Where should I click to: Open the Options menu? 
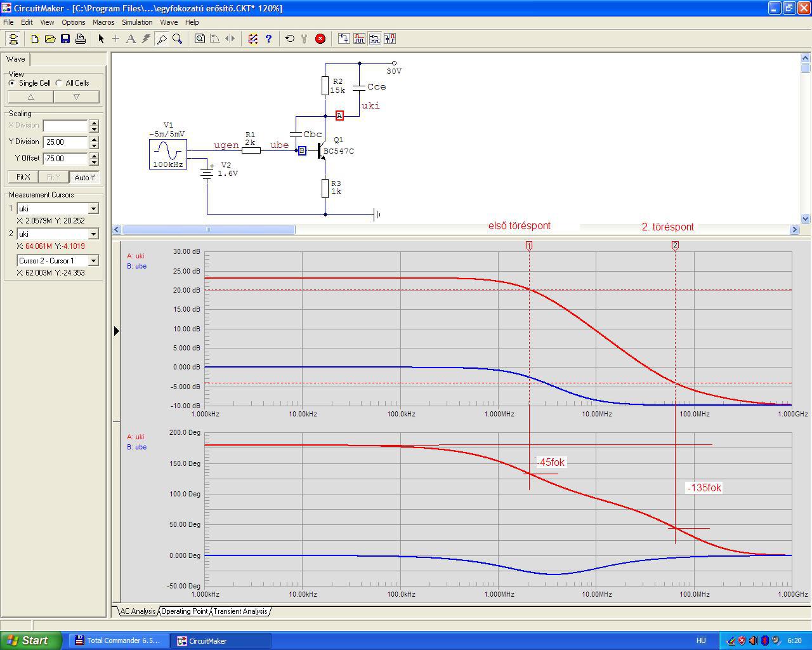[x=74, y=22]
